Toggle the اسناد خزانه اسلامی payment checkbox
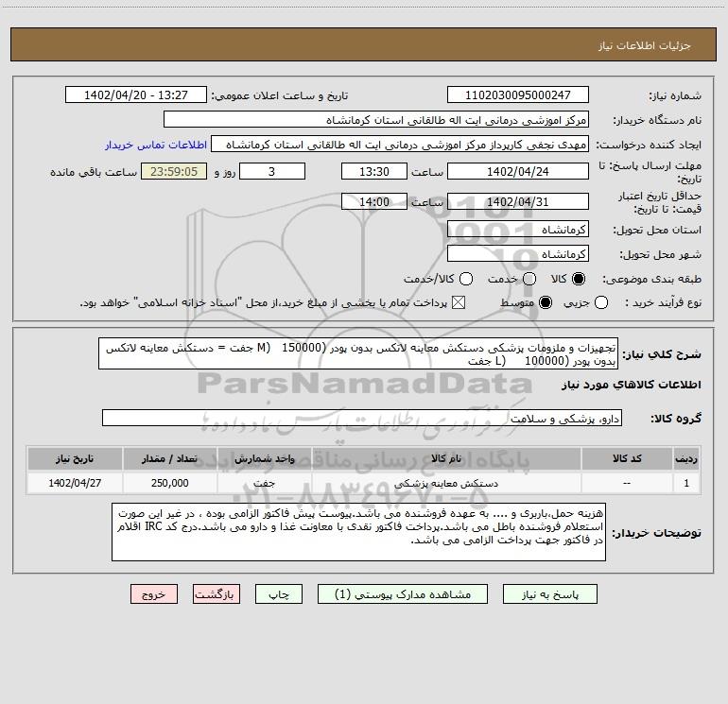 pos(459,303)
